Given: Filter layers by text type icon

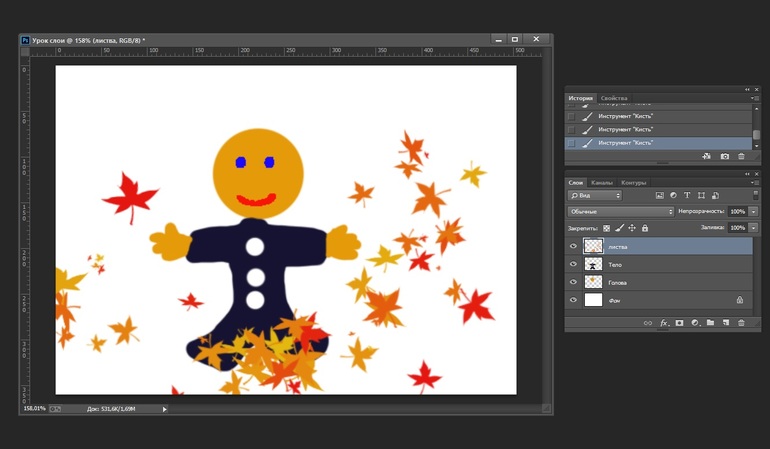Looking at the screenshot, I should (x=687, y=195).
